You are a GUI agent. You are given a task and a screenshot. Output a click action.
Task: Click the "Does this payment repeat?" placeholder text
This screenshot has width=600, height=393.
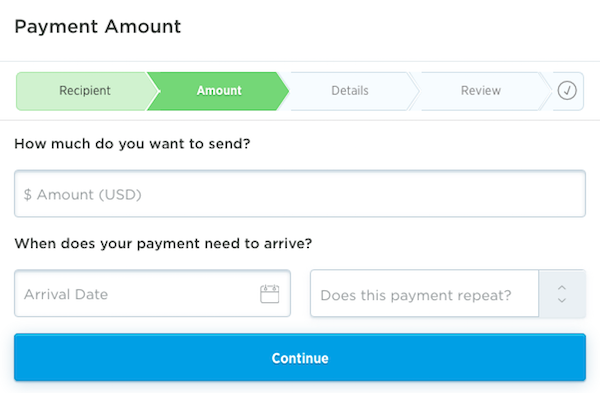[416, 295]
